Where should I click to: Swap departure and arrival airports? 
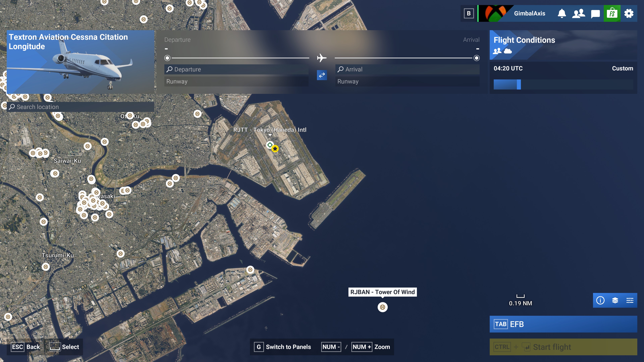pos(322,75)
